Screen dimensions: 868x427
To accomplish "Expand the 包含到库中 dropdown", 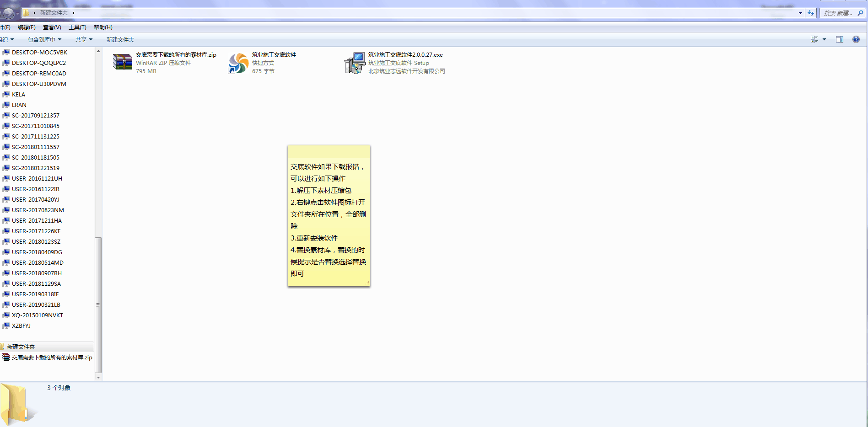I will [x=44, y=40].
